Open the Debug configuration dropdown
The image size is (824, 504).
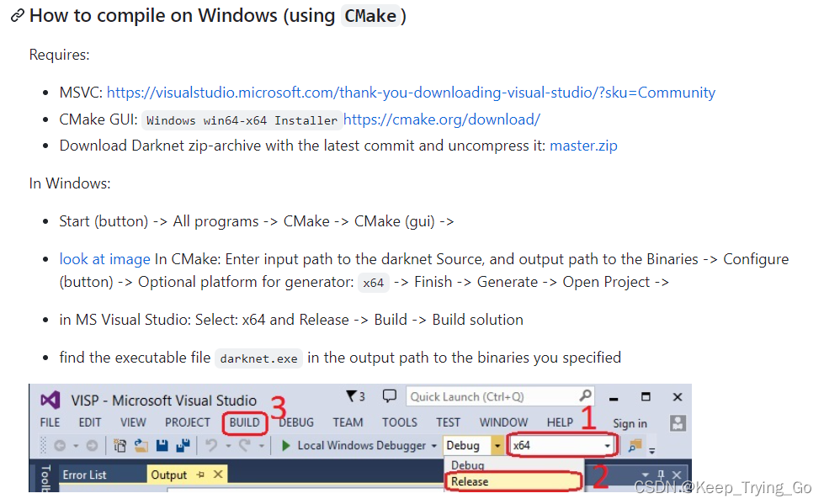point(498,445)
